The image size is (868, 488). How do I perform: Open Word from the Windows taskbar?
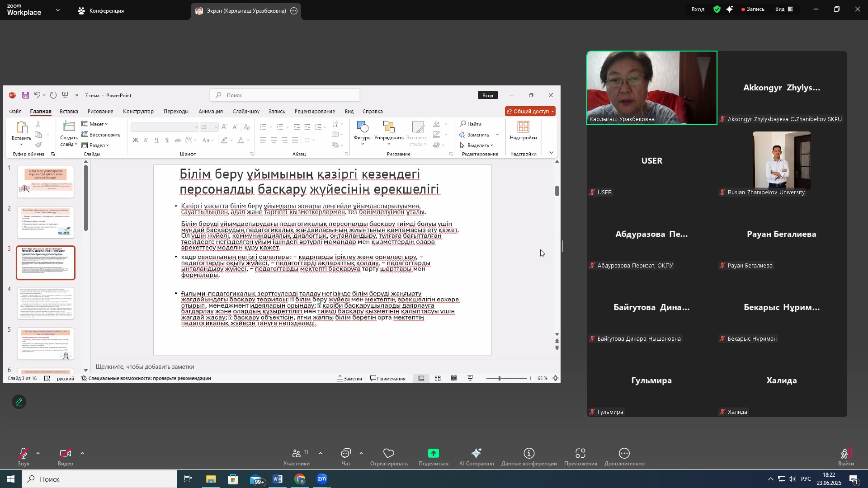coord(278,479)
